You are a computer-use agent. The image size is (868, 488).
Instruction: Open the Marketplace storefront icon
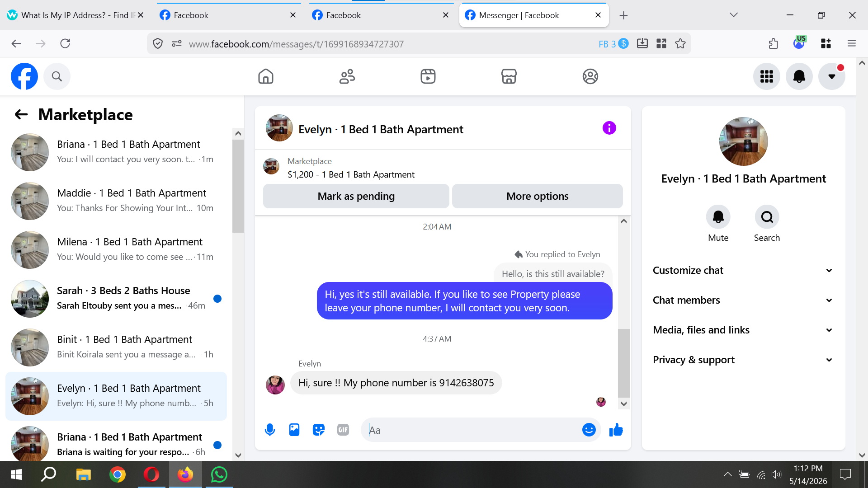(509, 76)
